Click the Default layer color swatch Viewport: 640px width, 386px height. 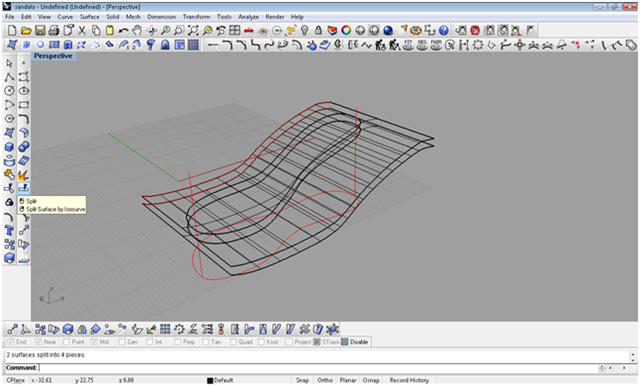[210, 380]
